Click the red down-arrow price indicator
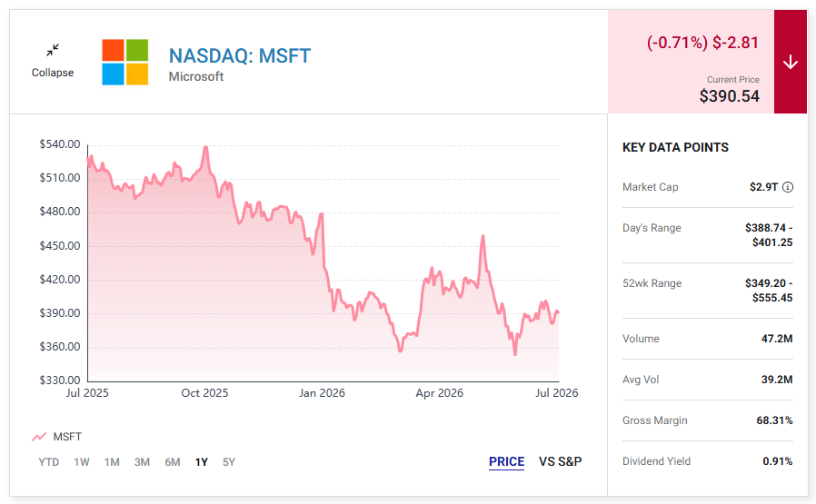The width and height of the screenshot is (816, 504). click(791, 62)
